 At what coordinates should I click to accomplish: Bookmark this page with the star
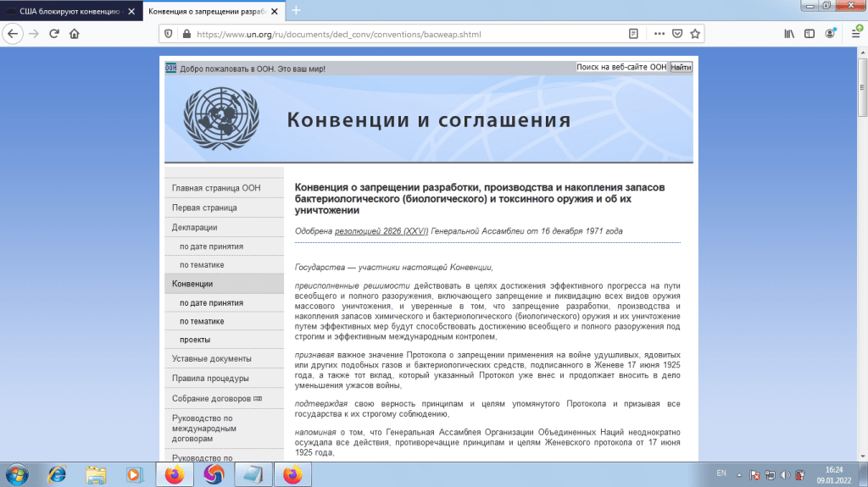[695, 34]
